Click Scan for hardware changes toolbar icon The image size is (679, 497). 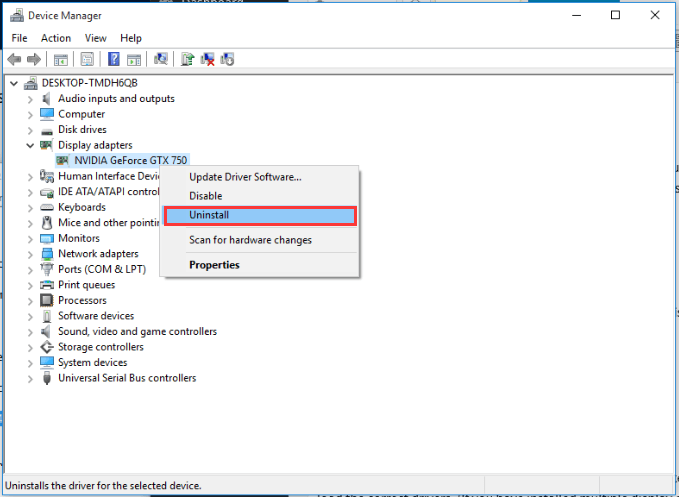[x=161, y=59]
